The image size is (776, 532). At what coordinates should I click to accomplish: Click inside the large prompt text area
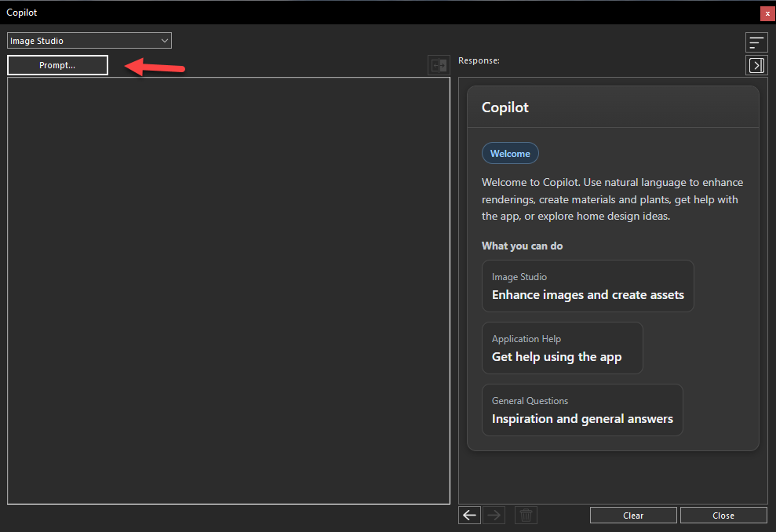pos(228,290)
